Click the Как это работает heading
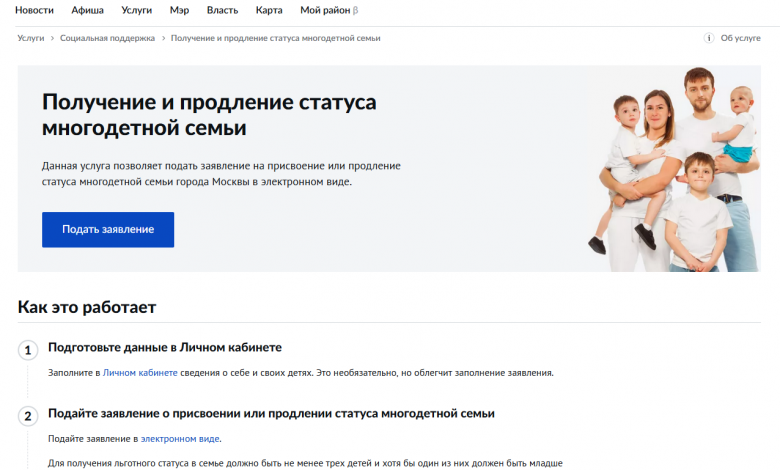 click(x=87, y=307)
